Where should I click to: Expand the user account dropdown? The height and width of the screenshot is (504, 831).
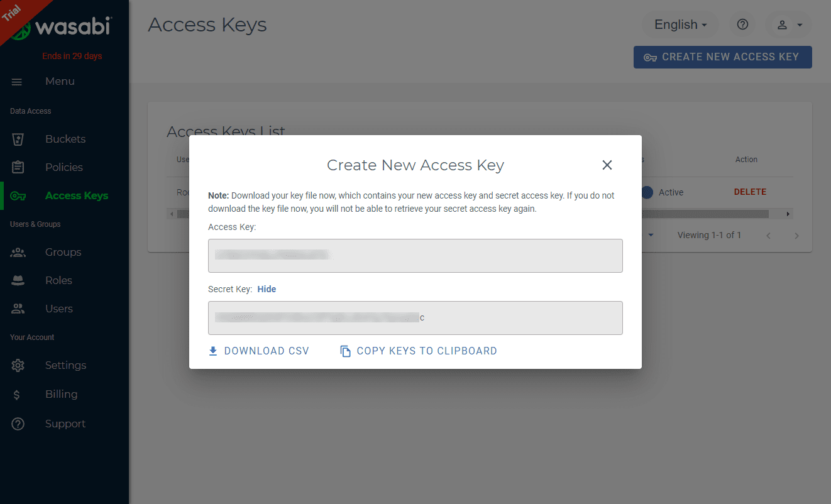tap(789, 25)
